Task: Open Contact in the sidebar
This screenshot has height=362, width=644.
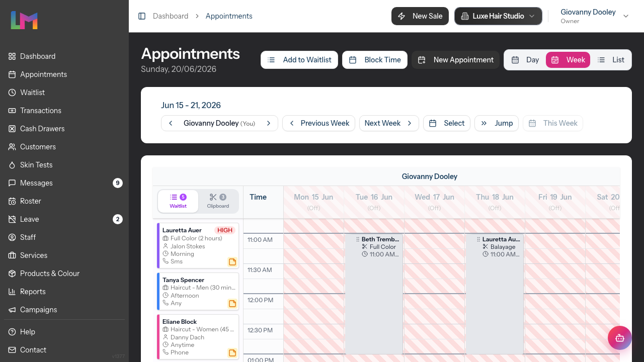Action: coord(64,350)
